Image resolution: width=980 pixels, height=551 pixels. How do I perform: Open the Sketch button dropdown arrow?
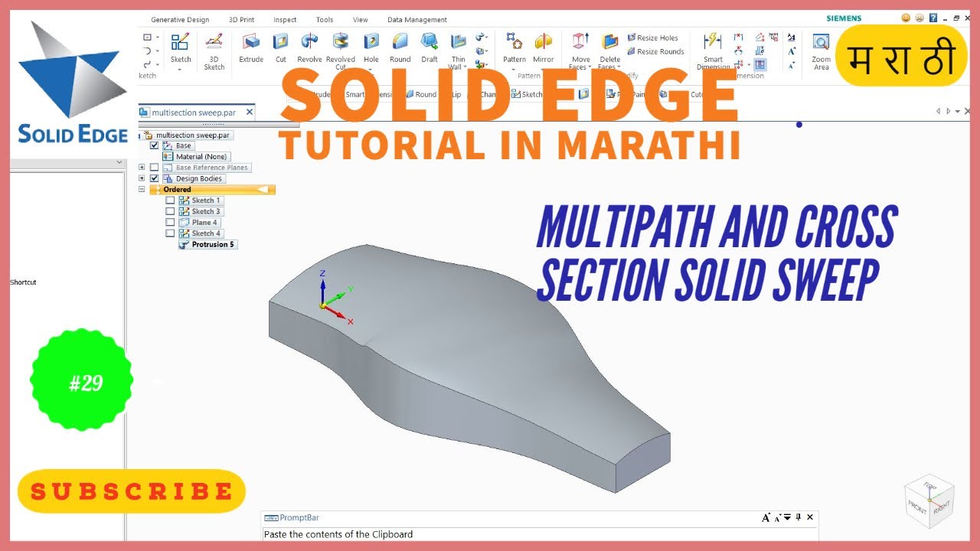click(181, 70)
